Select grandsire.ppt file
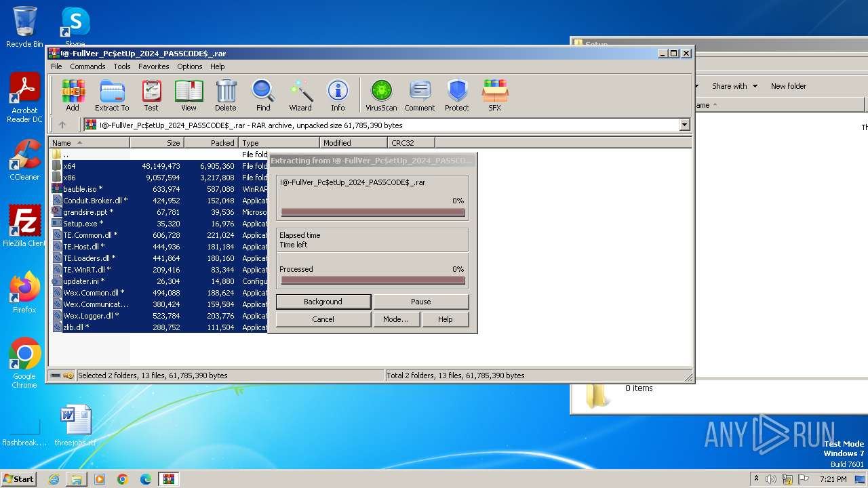Viewport: 868px width, 488px height. tap(159, 212)
